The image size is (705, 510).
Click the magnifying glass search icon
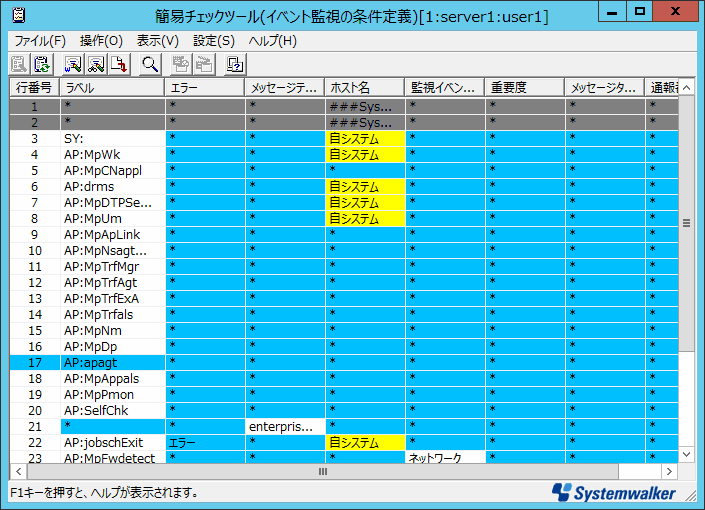coord(150,65)
